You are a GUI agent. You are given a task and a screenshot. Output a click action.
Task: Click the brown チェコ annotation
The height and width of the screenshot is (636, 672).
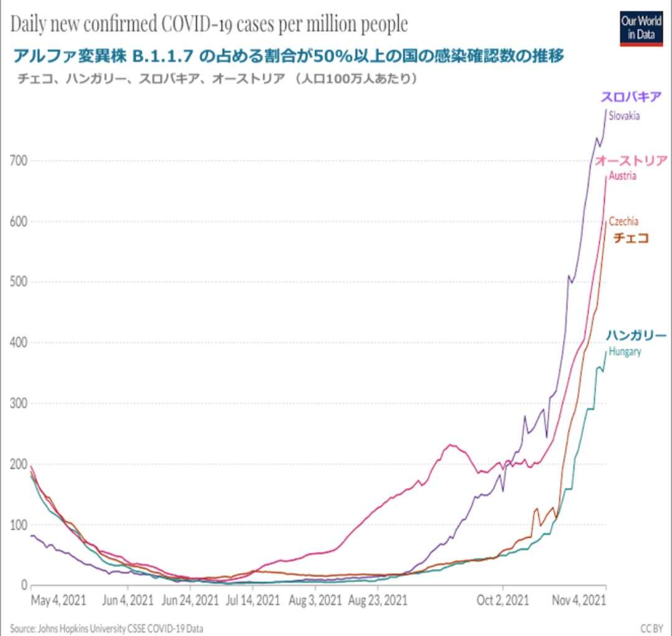tap(631, 238)
